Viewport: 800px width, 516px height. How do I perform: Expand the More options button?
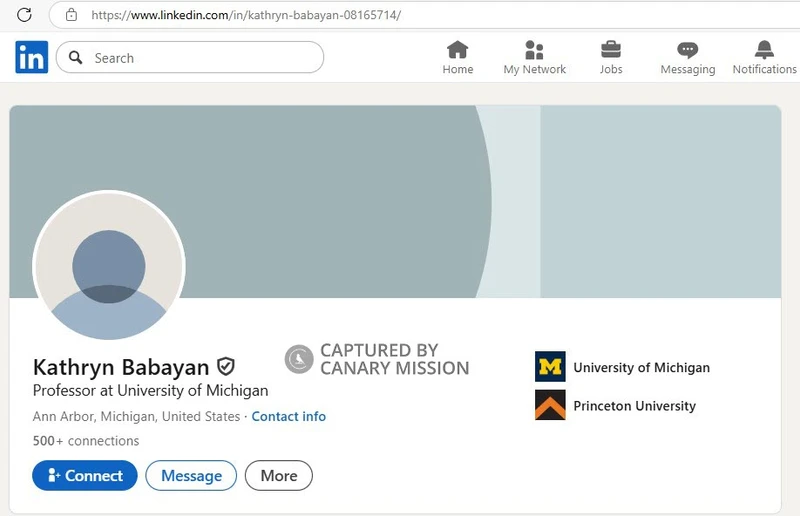[278, 476]
